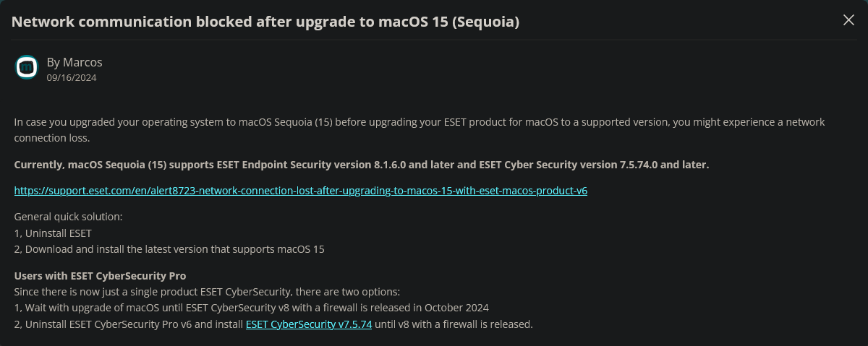Screen dimensions: 868x346
Task: Click the word 'By' before the author name
Action: (x=53, y=62)
